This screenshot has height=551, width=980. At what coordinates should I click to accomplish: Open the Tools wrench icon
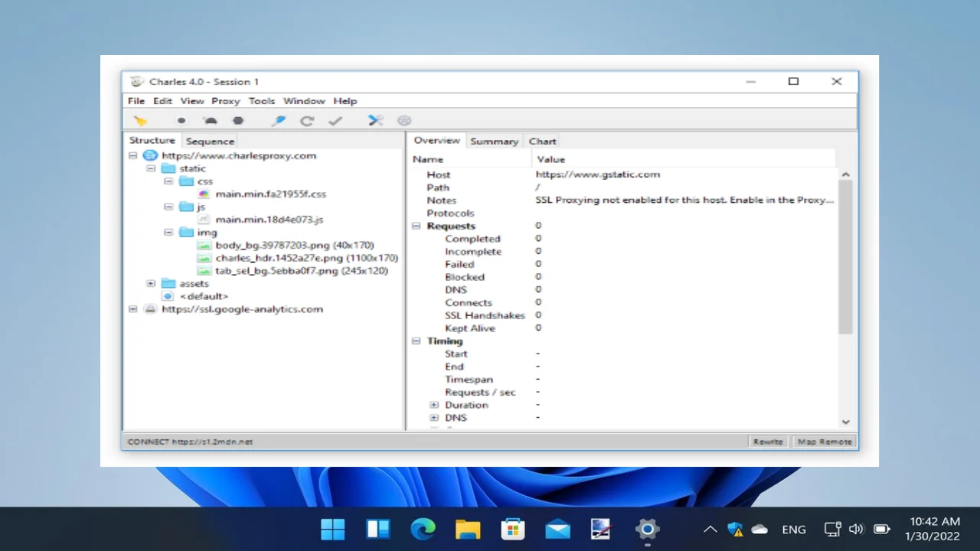(375, 121)
